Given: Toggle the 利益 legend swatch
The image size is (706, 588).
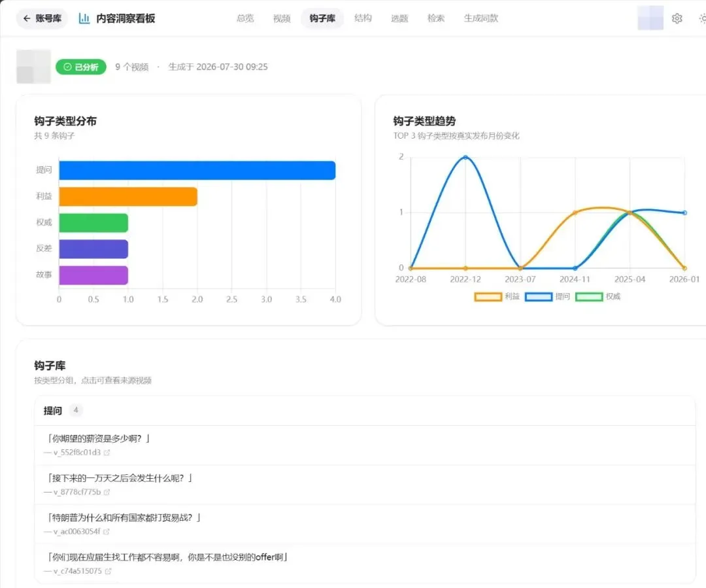Looking at the screenshot, I should [x=488, y=296].
